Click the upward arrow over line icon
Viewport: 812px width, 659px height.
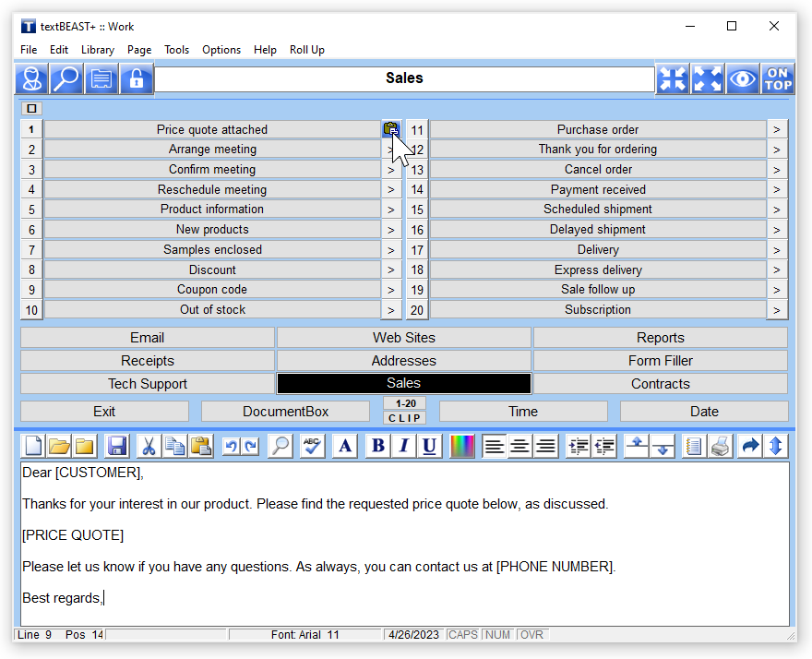(637, 446)
